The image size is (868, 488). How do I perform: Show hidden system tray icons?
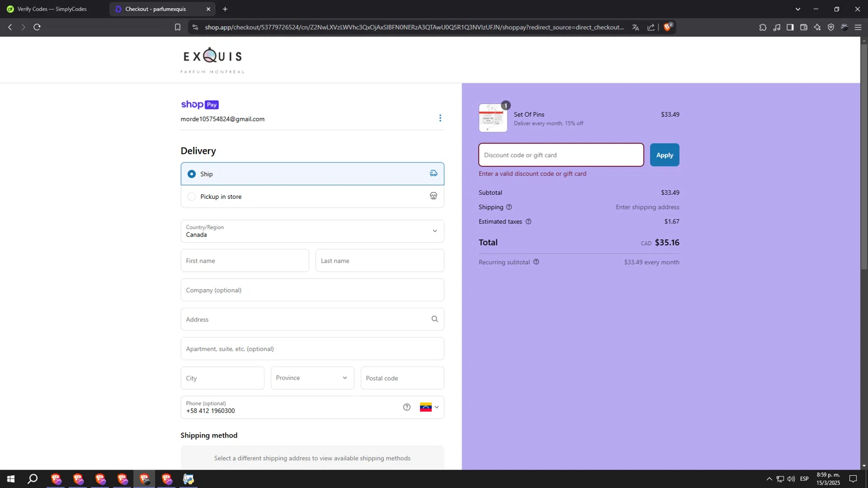[769, 479]
